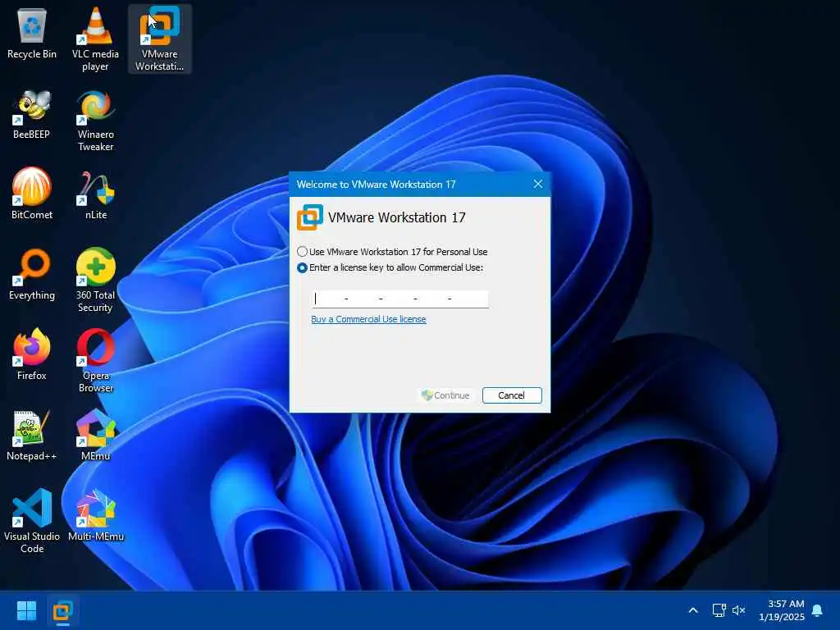
Task: Open the Buy a Commercial Use license link
Action: tap(368, 319)
